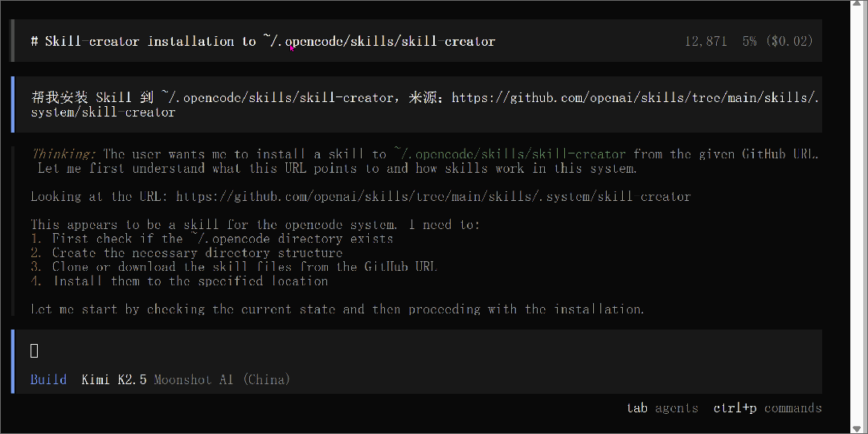Click the 5% context usage indicator
Screen dimensions: 868x434
(x=749, y=41)
